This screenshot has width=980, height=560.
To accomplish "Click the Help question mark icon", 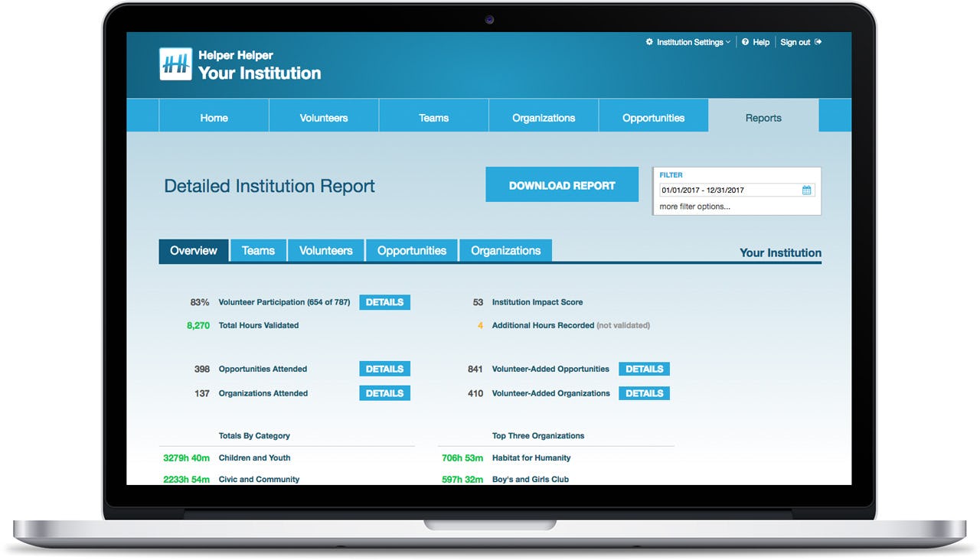I will pos(745,42).
